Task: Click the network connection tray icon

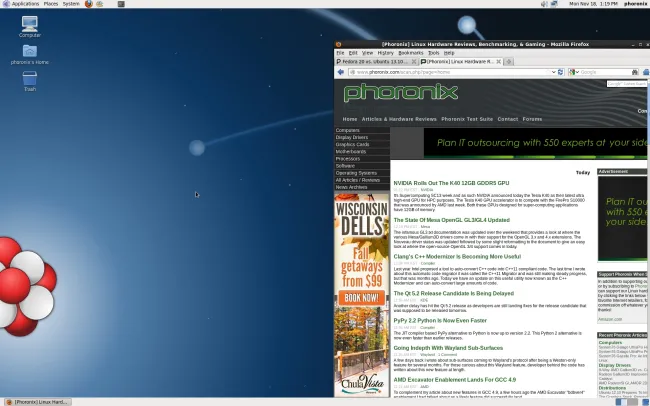Action: [554, 4]
